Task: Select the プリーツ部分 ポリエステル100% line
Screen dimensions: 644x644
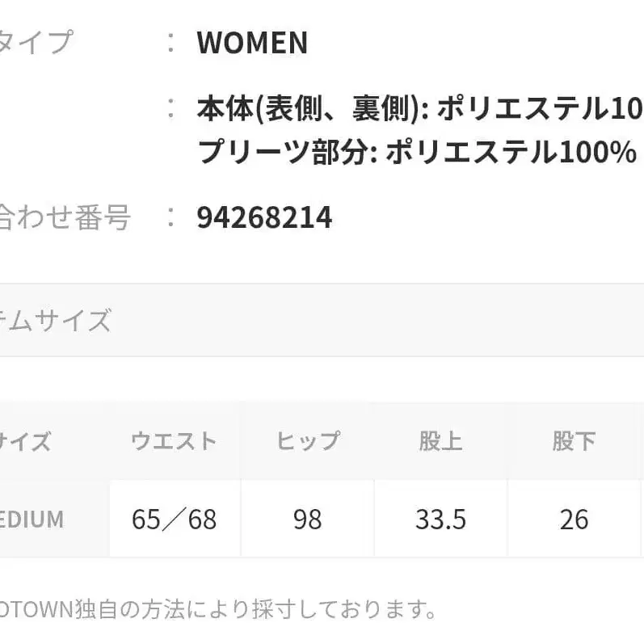Action: [417, 152]
